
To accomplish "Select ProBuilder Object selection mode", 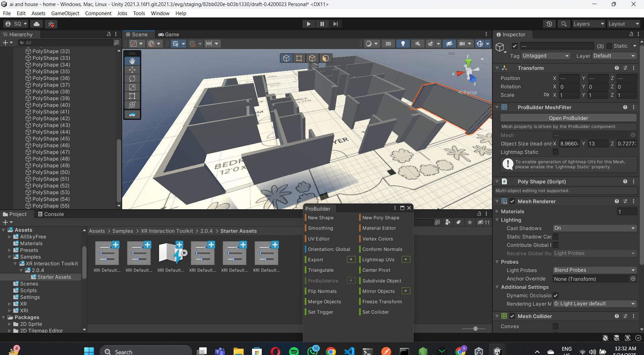I will [286, 58].
